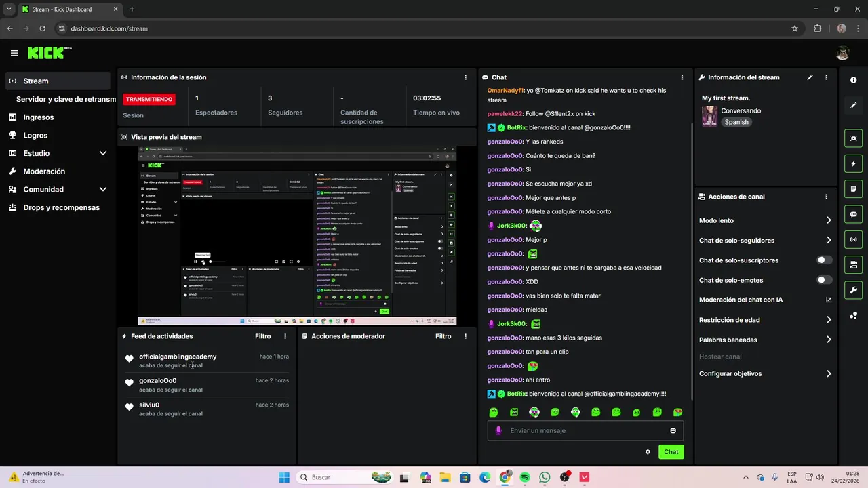The width and height of the screenshot is (868, 488).
Task: Open Filtro in Feed de actividades
Action: point(263,336)
